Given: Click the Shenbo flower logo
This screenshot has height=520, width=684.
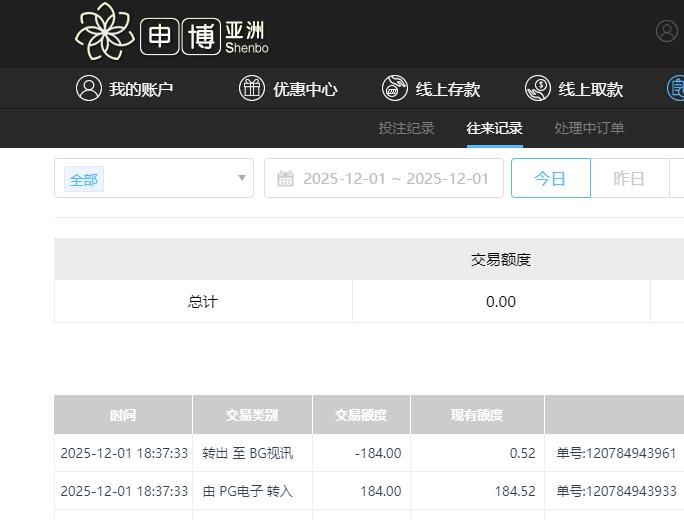Looking at the screenshot, I should click(x=104, y=31).
